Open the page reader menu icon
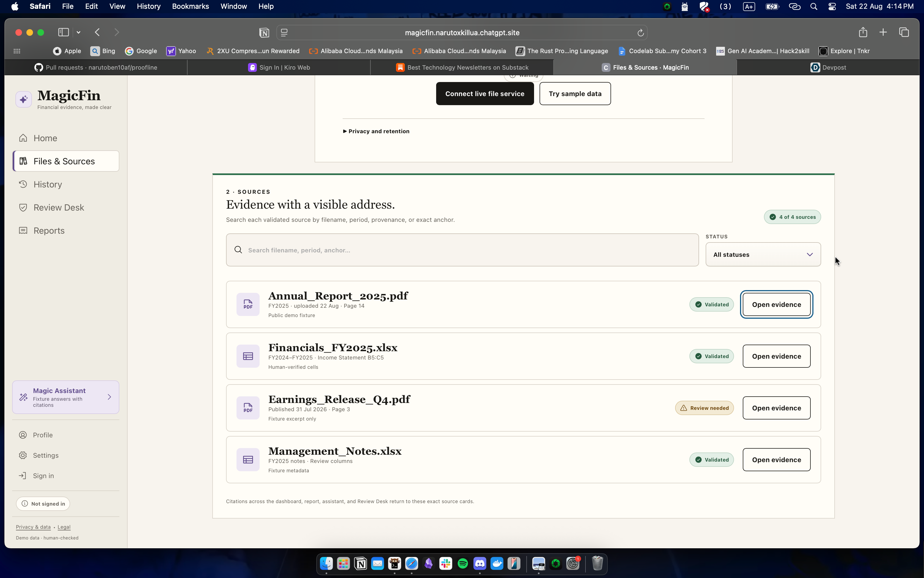 [284, 32]
